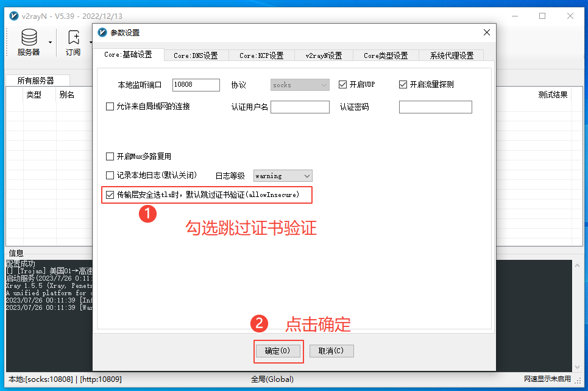Click the 取消(C) cancel button
This screenshot has height=391, width=588.
(x=331, y=351)
